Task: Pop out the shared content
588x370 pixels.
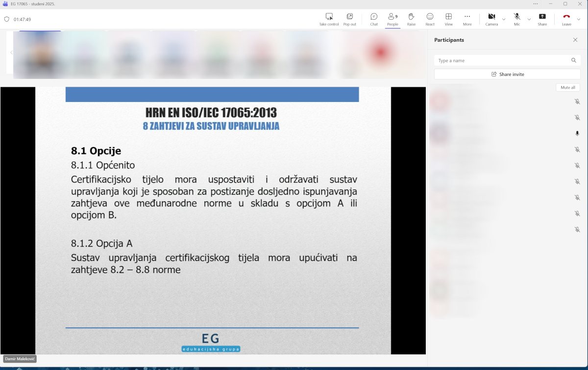Action: pos(349,19)
